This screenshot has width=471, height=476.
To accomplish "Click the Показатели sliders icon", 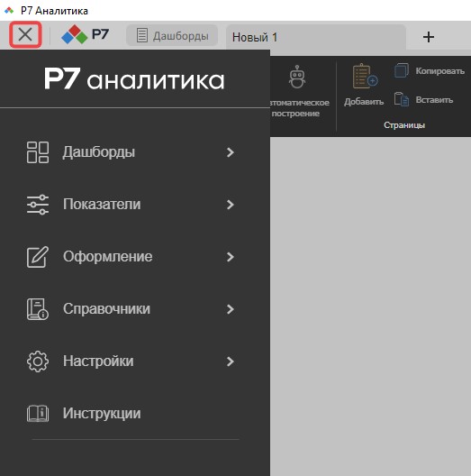I will 38,205.
